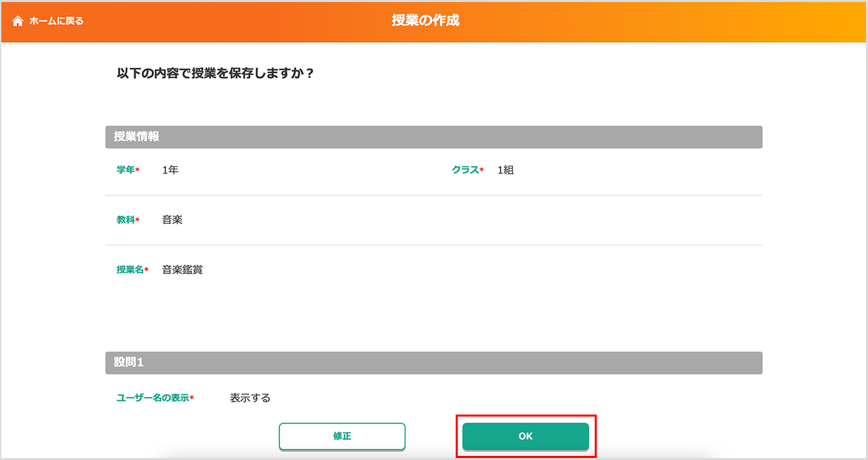The image size is (868, 460).
Task: Click the ホームに戻る link text
Action: point(56,21)
